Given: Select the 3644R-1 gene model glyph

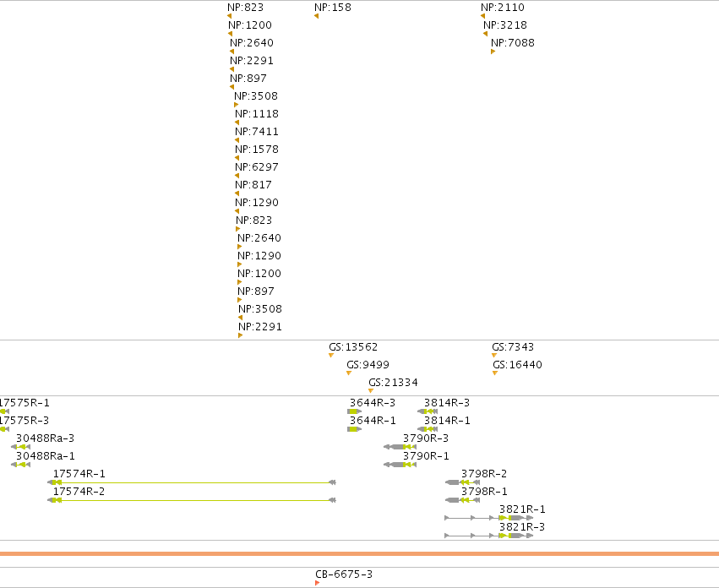Looking at the screenshot, I should [x=355, y=429].
